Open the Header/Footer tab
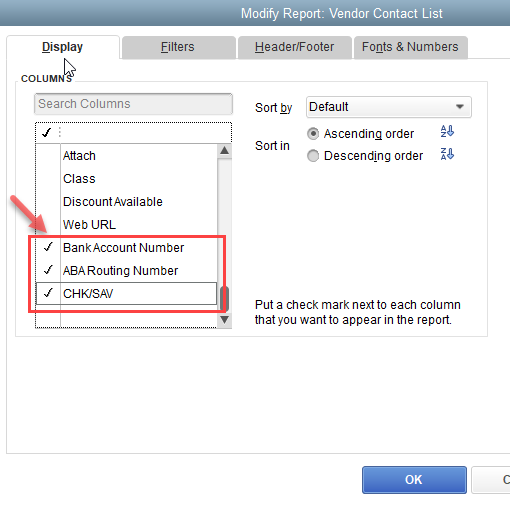The height and width of the screenshot is (510, 510). coord(294,47)
